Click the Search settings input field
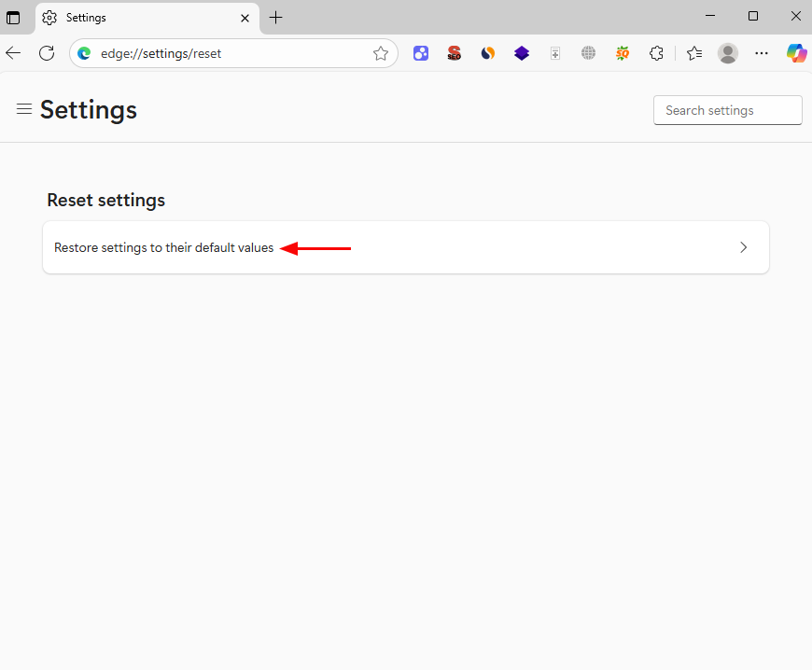Image resolution: width=812 pixels, height=670 pixels. [x=727, y=110]
